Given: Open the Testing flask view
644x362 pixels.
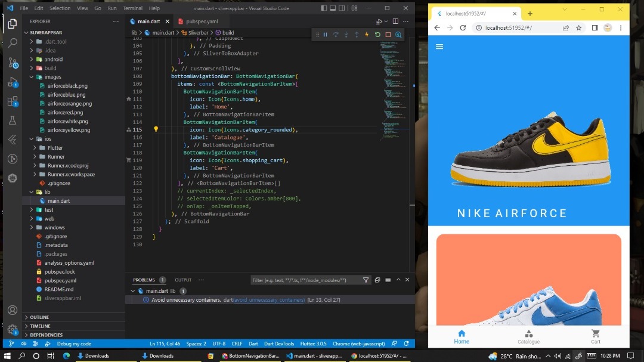Looking at the screenshot, I should [x=13, y=120].
